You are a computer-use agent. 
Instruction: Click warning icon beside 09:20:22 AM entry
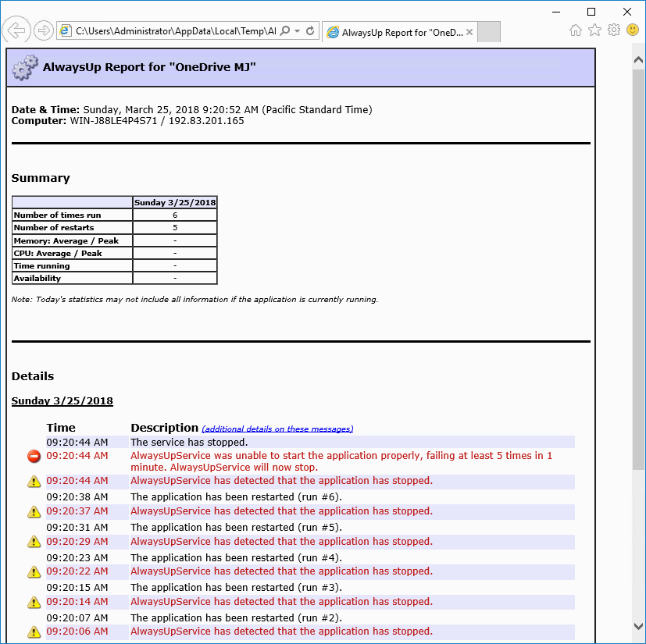point(34,571)
